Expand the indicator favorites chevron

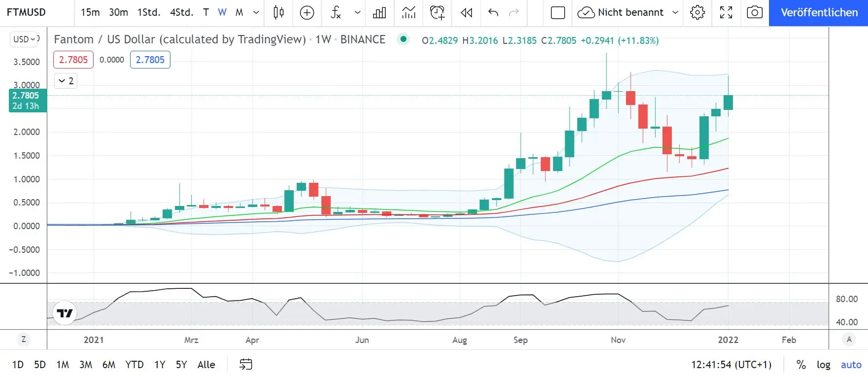pos(358,12)
